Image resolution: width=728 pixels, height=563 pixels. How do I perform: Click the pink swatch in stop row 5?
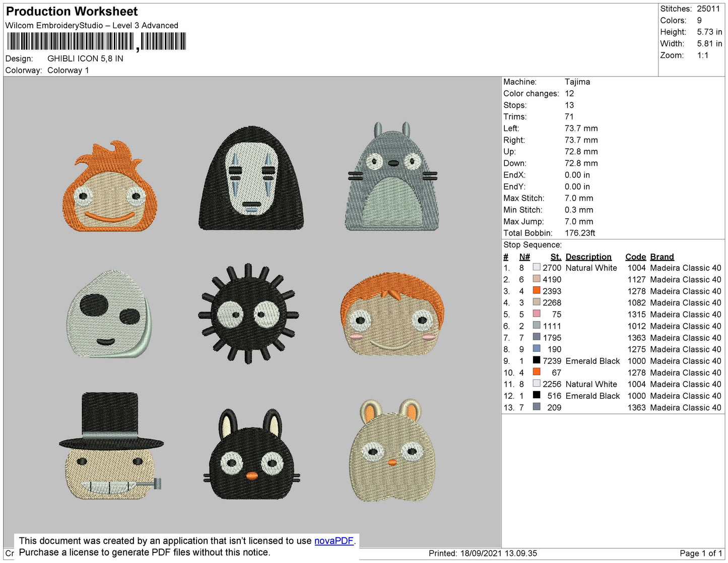pyautogui.click(x=537, y=314)
